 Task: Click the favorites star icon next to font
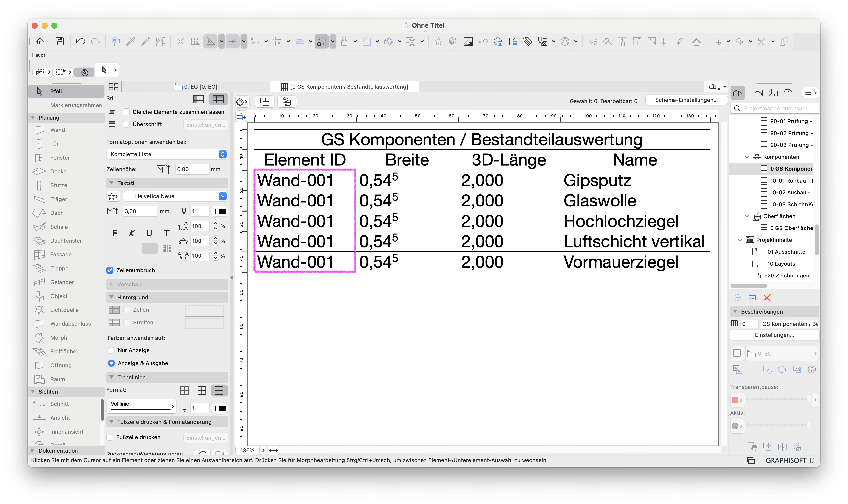113,196
